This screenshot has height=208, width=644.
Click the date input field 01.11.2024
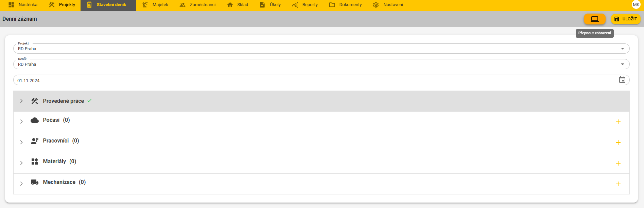click(306, 80)
